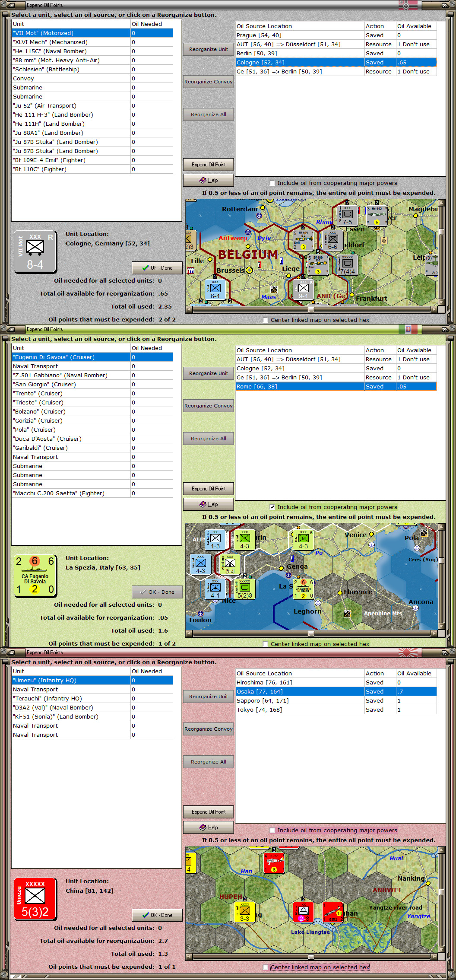
Task: Click the Japanese rising sun flag icon
Action: click(x=408, y=652)
